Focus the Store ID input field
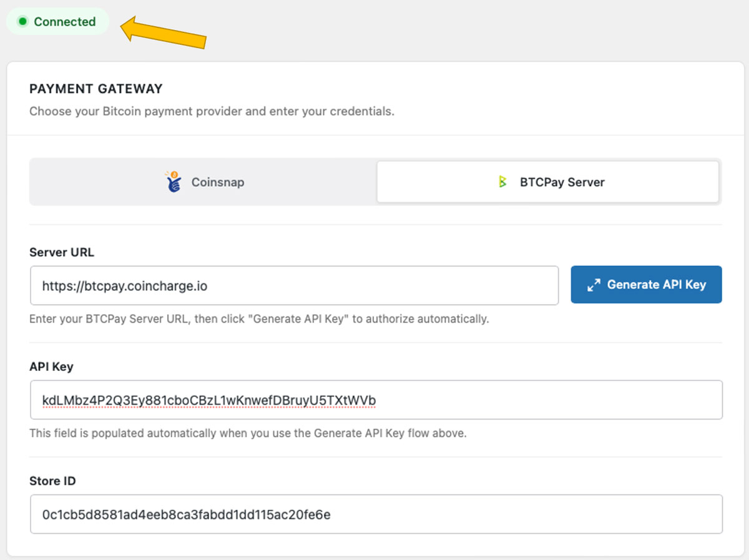This screenshot has width=749, height=560. tap(376, 514)
